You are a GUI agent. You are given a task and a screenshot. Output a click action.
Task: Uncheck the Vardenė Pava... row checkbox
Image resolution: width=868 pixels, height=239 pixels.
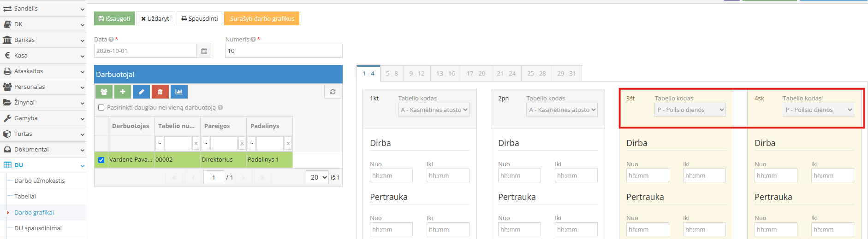point(101,160)
